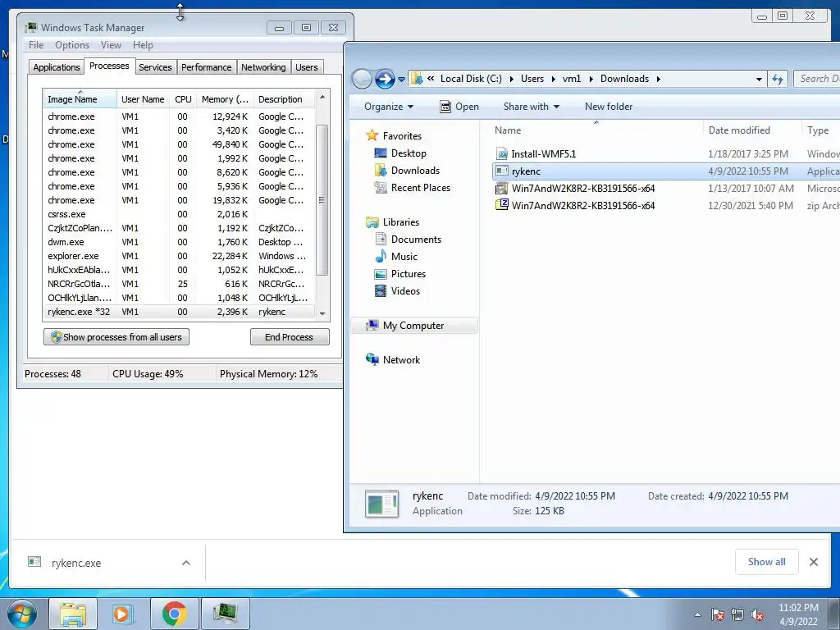
Task: Click Show processes from all users
Action: tap(116, 337)
